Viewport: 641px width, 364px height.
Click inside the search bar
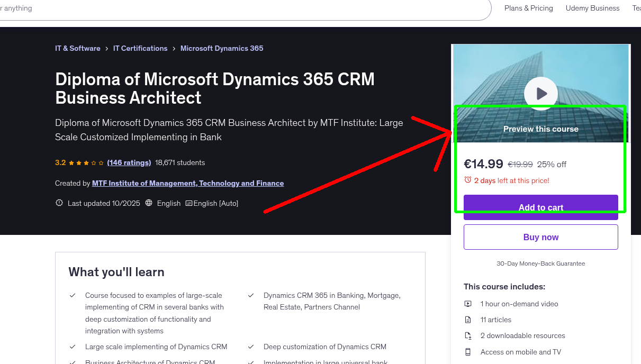238,8
